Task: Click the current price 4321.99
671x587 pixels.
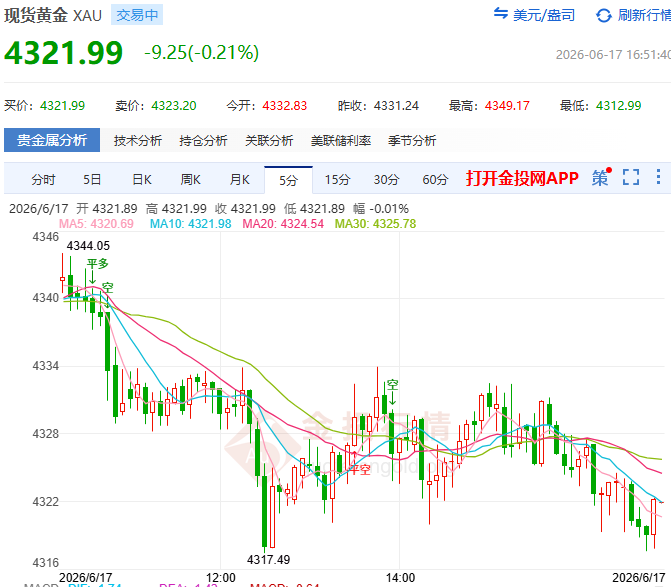Action: [63, 53]
